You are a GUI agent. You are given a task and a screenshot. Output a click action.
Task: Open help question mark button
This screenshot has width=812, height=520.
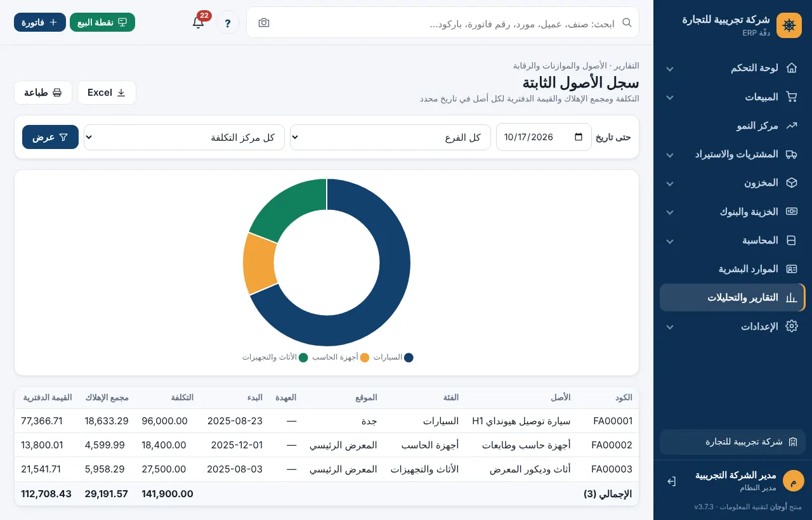[x=228, y=23]
